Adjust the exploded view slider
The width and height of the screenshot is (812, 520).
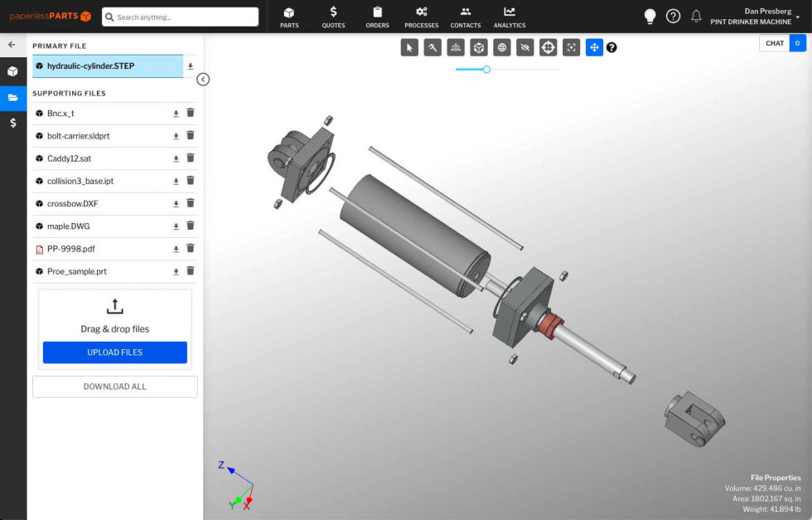[486, 70]
